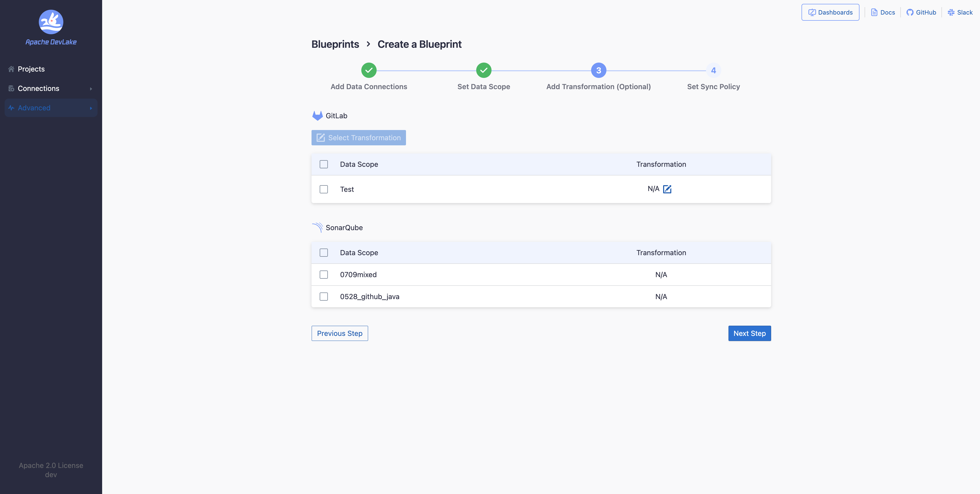This screenshot has height=494, width=980.
Task: Jump to step 4 Set Sync Policy
Action: point(713,70)
